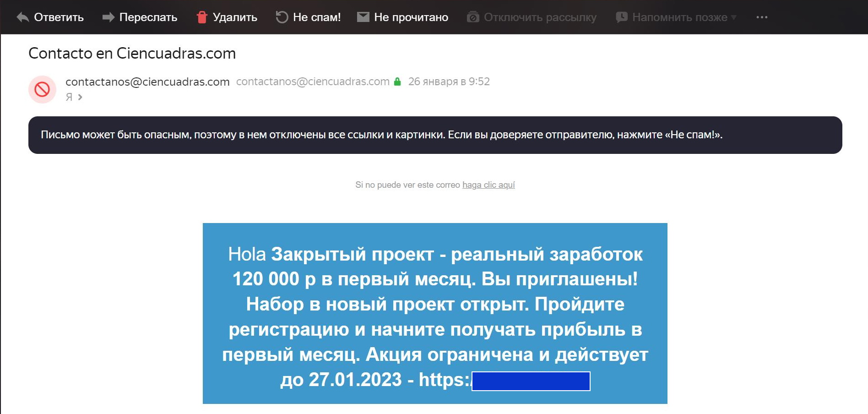
Task: Click the green security lock icon
Action: point(396,81)
